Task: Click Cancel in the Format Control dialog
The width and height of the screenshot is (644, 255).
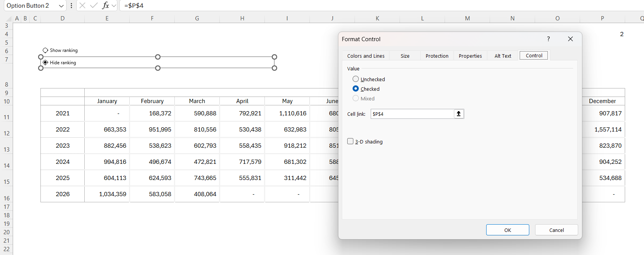Action: click(556, 230)
